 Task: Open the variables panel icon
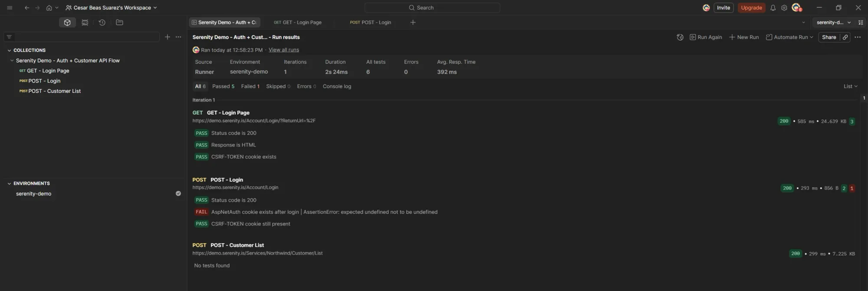point(861,23)
